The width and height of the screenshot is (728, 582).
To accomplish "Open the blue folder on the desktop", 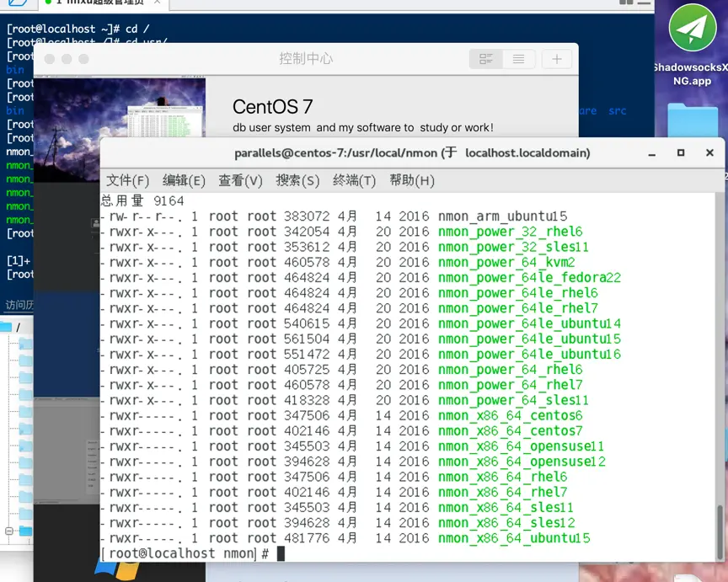I will (x=693, y=120).
